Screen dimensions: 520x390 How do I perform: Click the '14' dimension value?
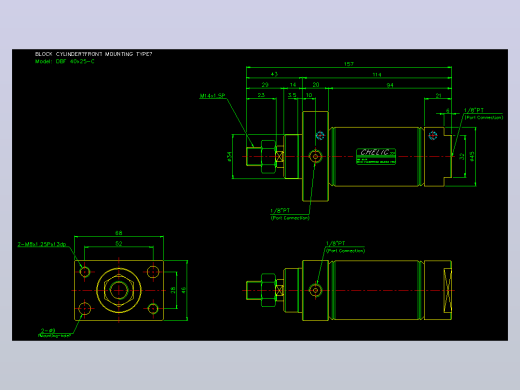point(293,85)
